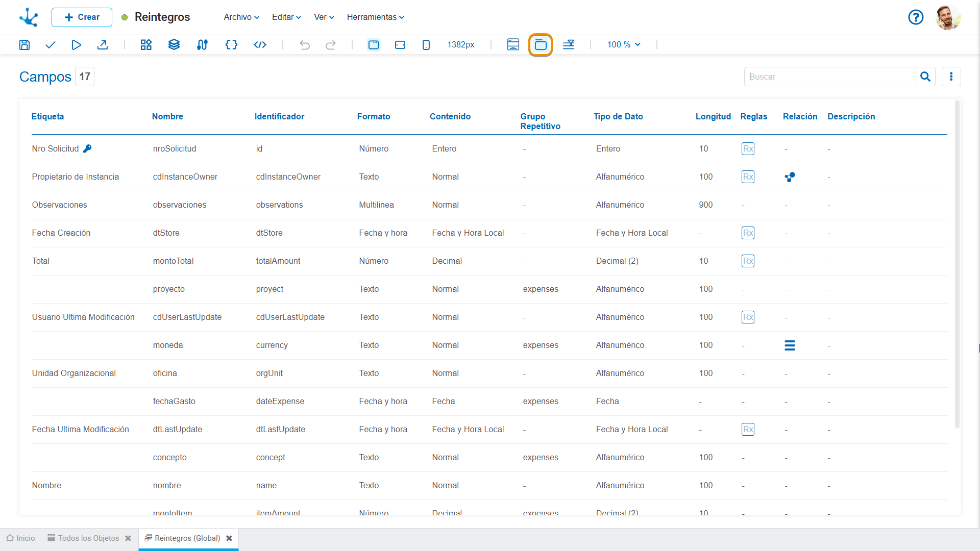The height and width of the screenshot is (551, 980).
Task: Click the Rx icon in Total row
Action: pyautogui.click(x=748, y=261)
